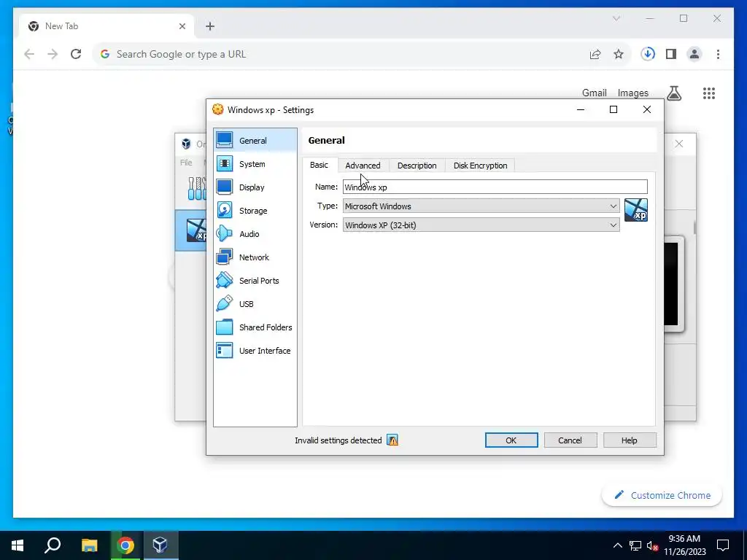Open the notification center icon

pyautogui.click(x=723, y=545)
